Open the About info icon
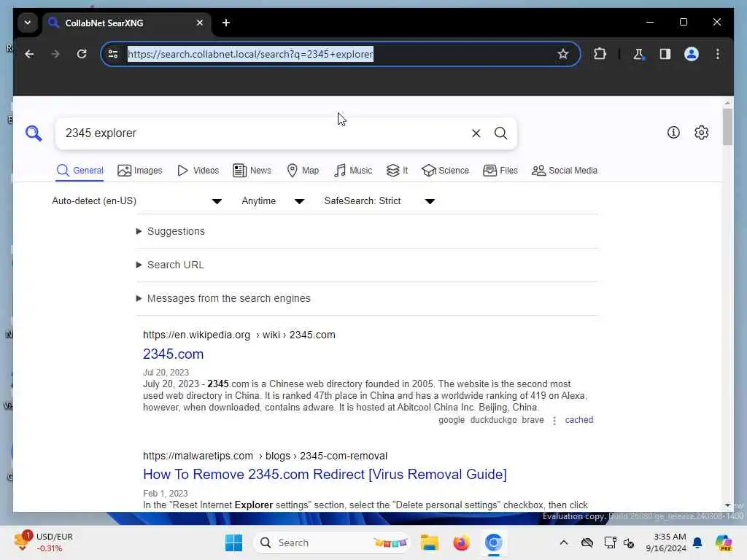 coord(673,133)
